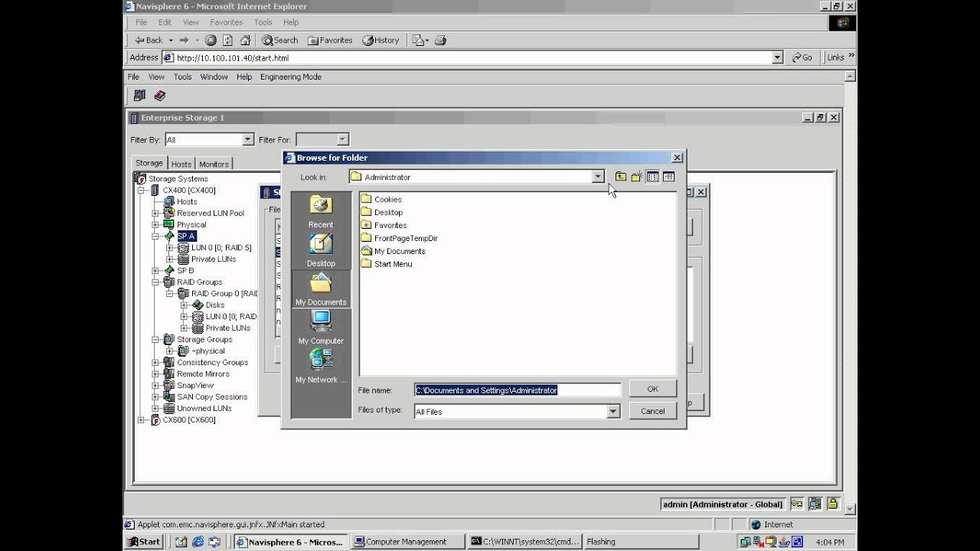Viewport: 980px width, 551px height.
Task: Open IE Favorites menu
Action: pyautogui.click(x=226, y=22)
